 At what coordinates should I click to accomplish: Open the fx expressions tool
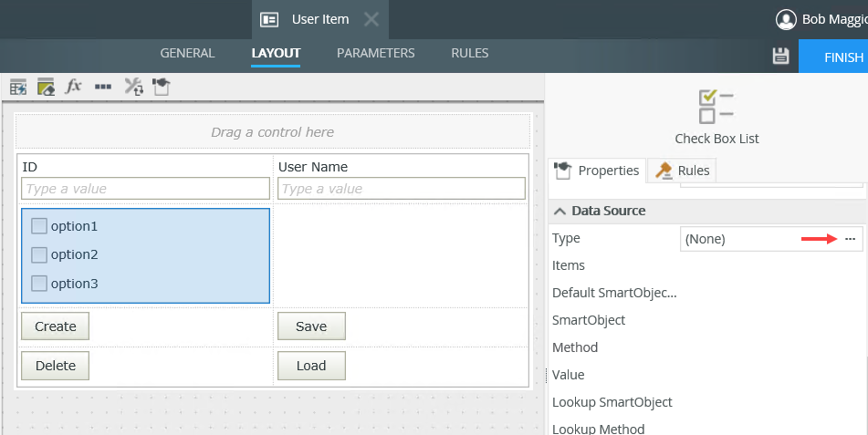74,87
